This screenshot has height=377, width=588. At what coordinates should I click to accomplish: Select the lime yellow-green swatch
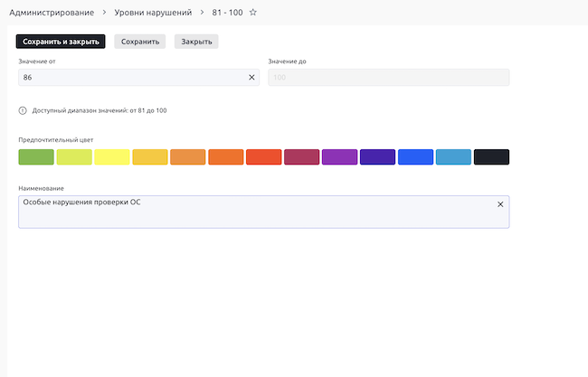click(x=74, y=157)
